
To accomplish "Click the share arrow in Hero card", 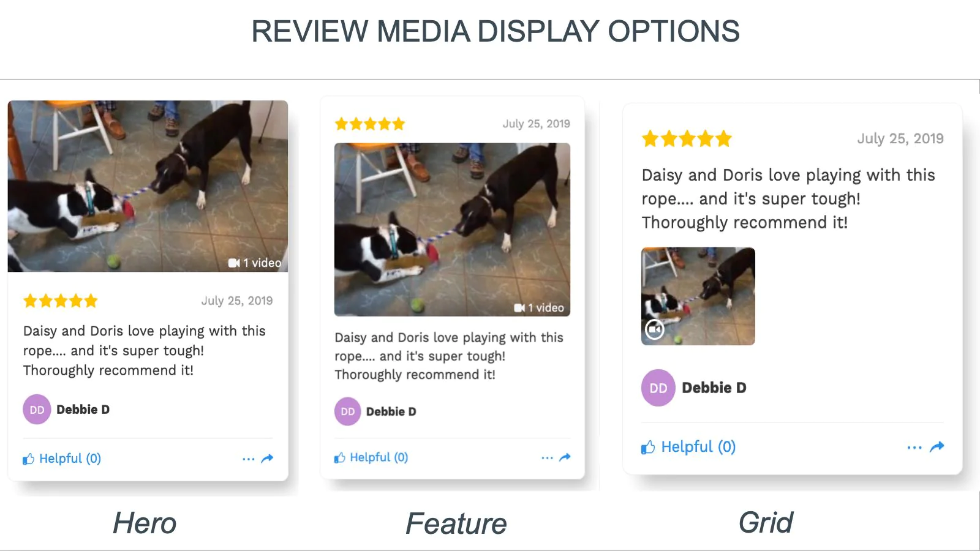I will point(267,458).
